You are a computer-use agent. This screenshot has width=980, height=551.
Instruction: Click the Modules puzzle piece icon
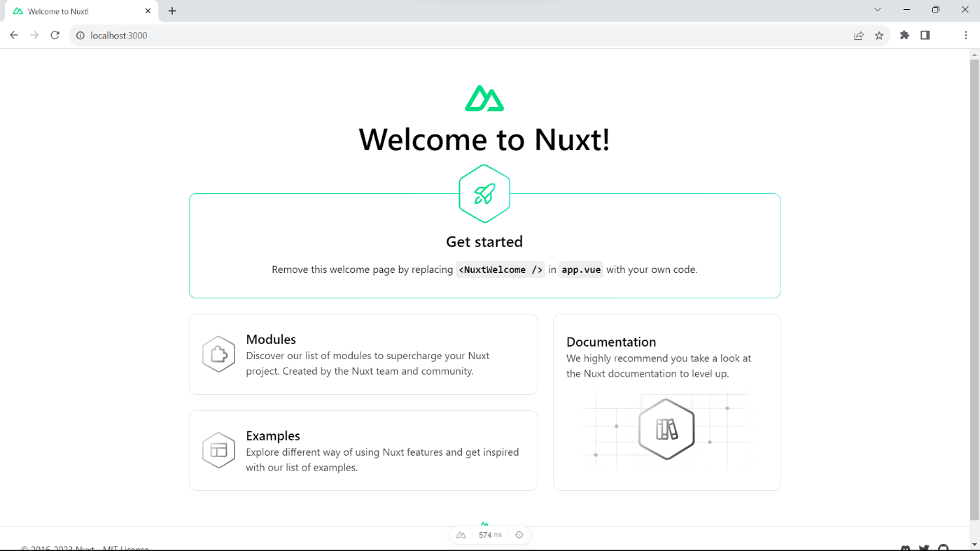(x=218, y=354)
